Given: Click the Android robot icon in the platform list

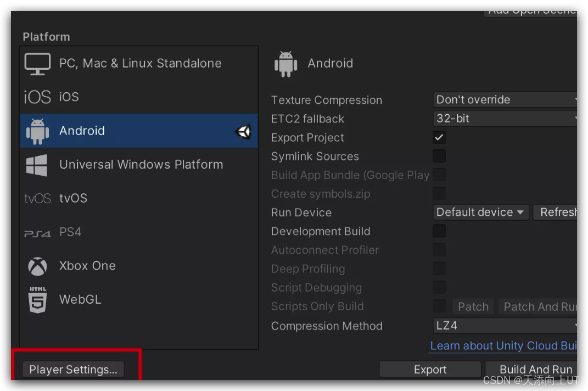Looking at the screenshot, I should coord(37,131).
